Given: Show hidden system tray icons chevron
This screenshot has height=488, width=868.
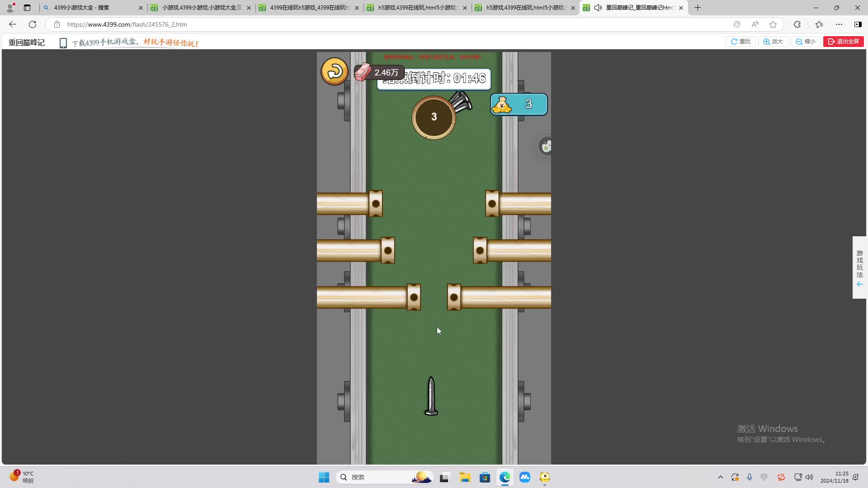Looking at the screenshot, I should pyautogui.click(x=720, y=477).
